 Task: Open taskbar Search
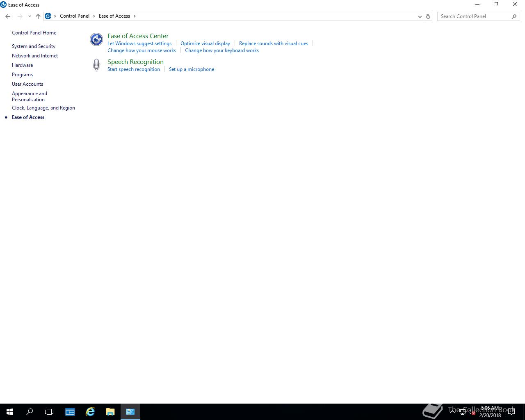pyautogui.click(x=30, y=412)
